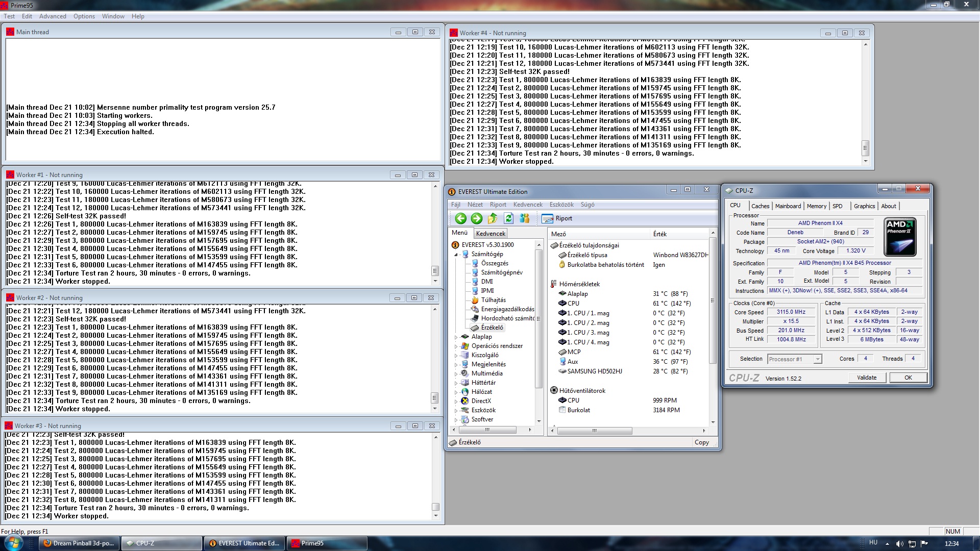Switch to the About tab in CPU-Z
Viewport: 980px width, 551px height.
889,206
